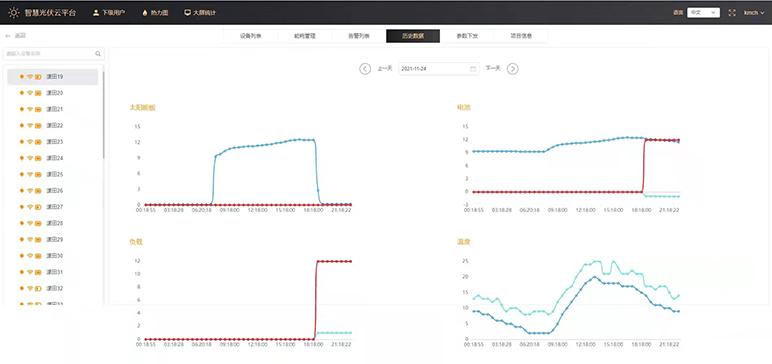Image resolution: width=772 pixels, height=364 pixels.
Task: Go to next day with right arrow circle
Action: coord(513,69)
